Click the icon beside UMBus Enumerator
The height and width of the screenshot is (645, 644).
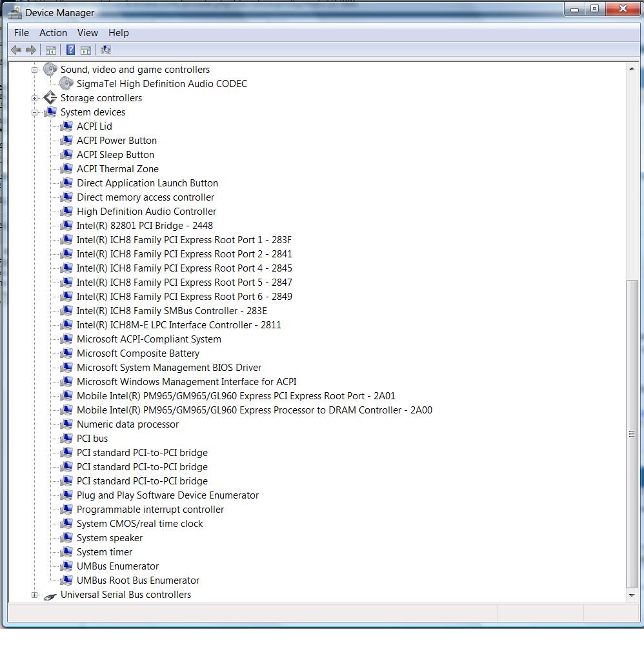pos(66,566)
